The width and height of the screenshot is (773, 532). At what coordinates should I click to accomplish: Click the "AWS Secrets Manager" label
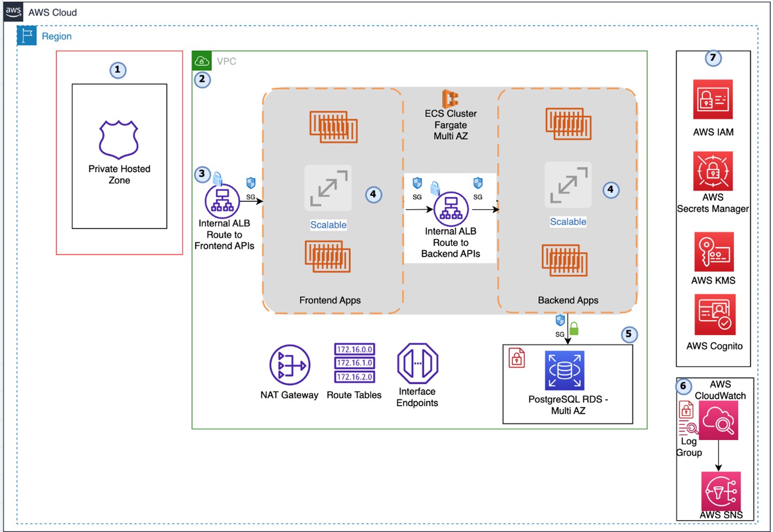(712, 203)
